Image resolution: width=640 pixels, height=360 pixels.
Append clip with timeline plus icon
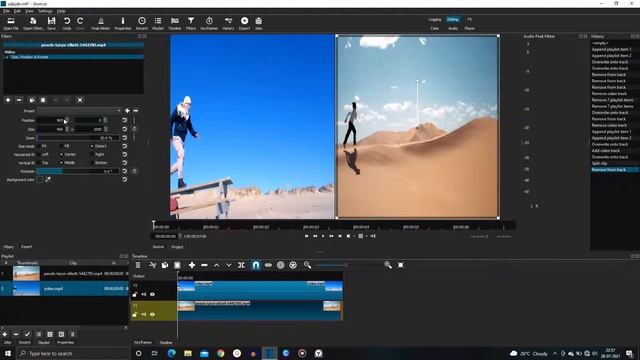pos(192,265)
